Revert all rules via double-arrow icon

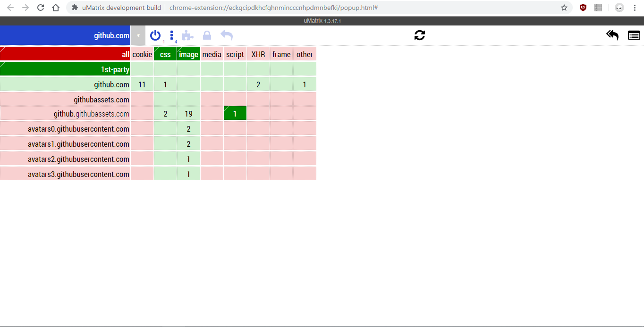tap(612, 35)
